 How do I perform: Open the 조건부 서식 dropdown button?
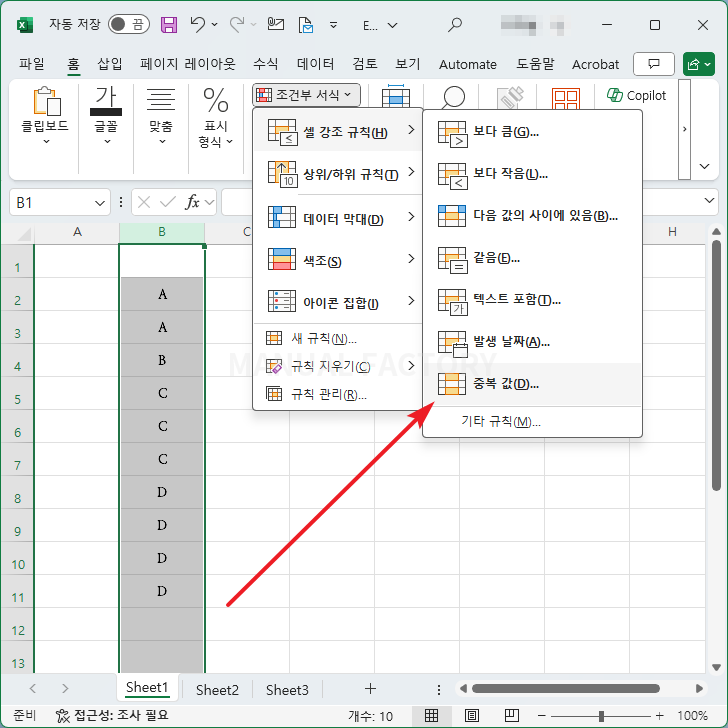[306, 95]
